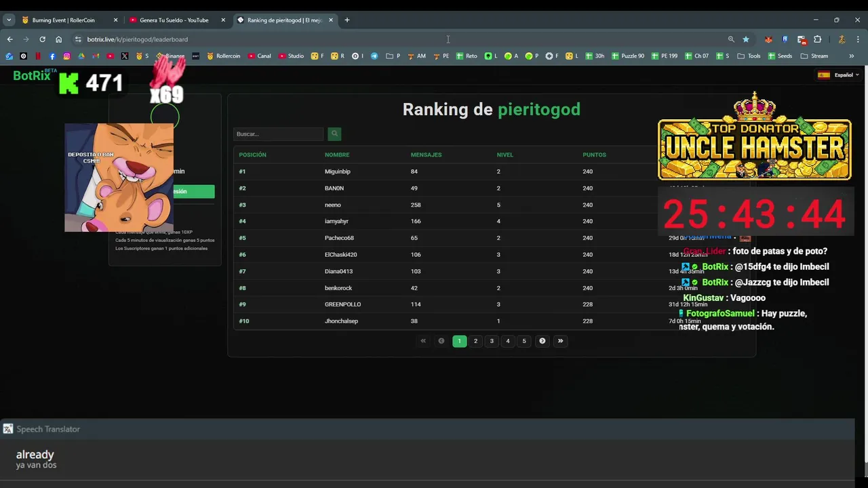The height and width of the screenshot is (488, 868).
Task: Open the Binance bookmark
Action: (x=170, y=56)
